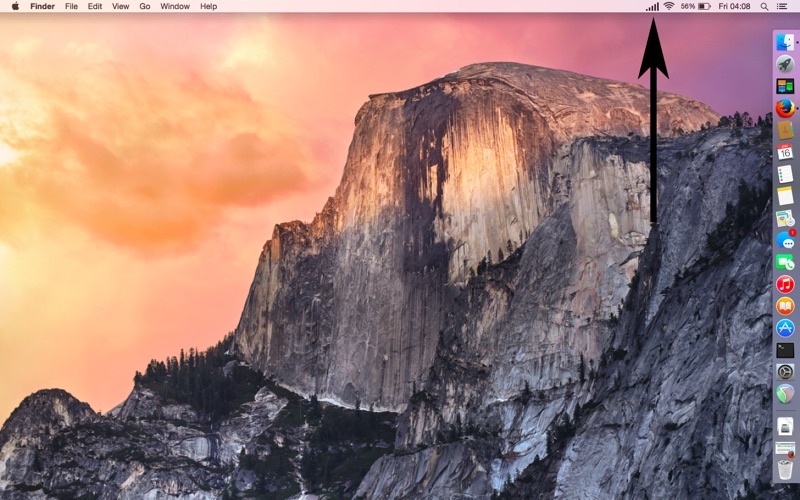Open Reminders app in Dock
The width and height of the screenshot is (800, 500).
(x=785, y=174)
